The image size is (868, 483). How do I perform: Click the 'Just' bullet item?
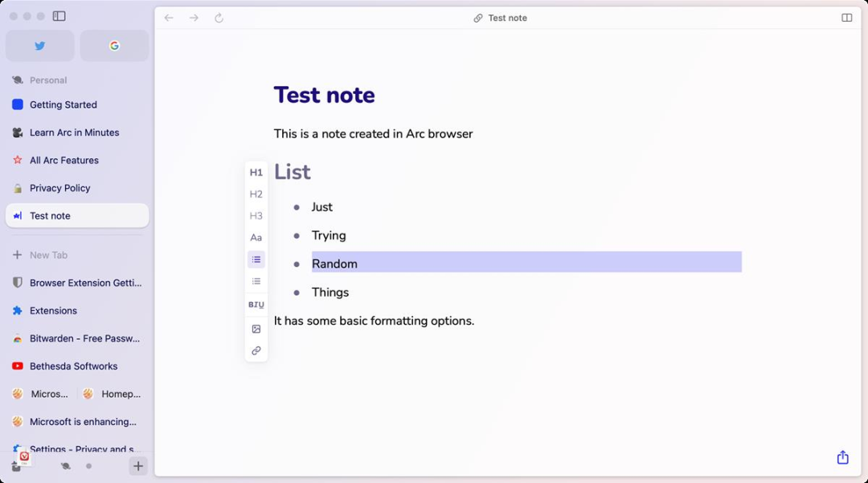321,207
